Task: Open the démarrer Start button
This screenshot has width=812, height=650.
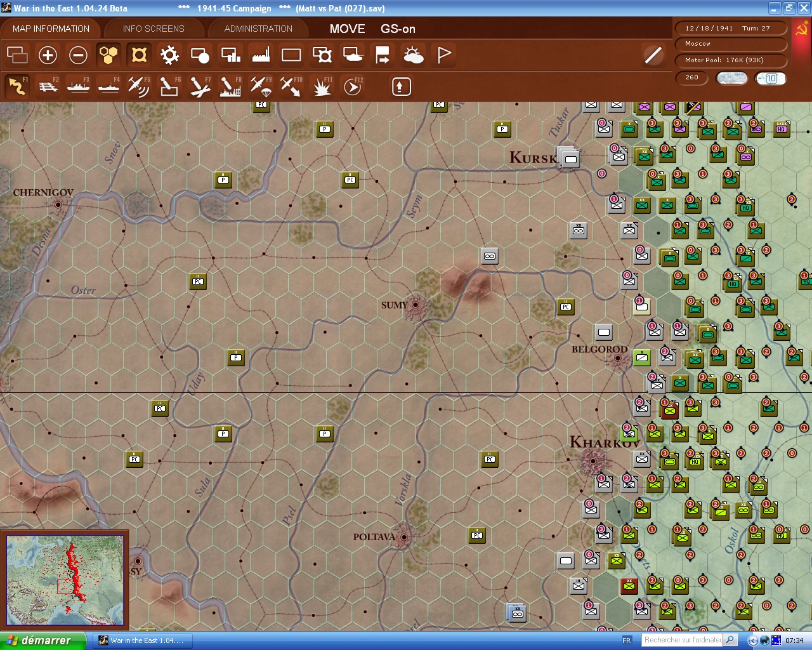Action: (43, 640)
